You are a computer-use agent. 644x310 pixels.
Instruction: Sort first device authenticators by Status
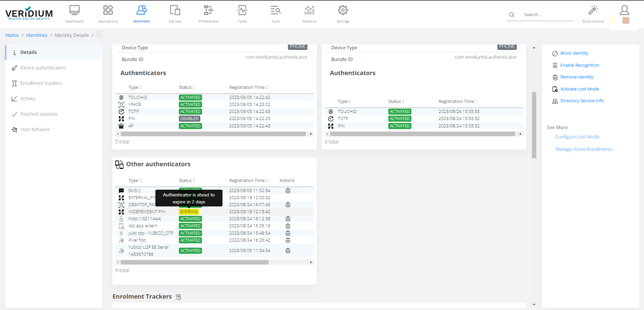coord(187,87)
